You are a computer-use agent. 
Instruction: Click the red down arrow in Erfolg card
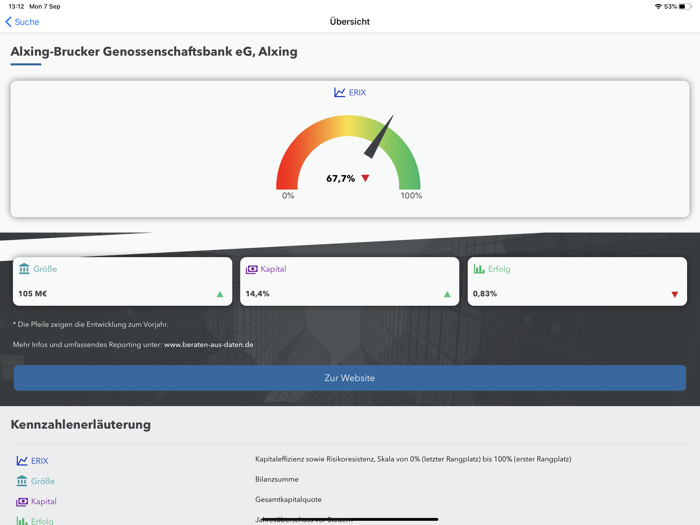pyautogui.click(x=675, y=294)
